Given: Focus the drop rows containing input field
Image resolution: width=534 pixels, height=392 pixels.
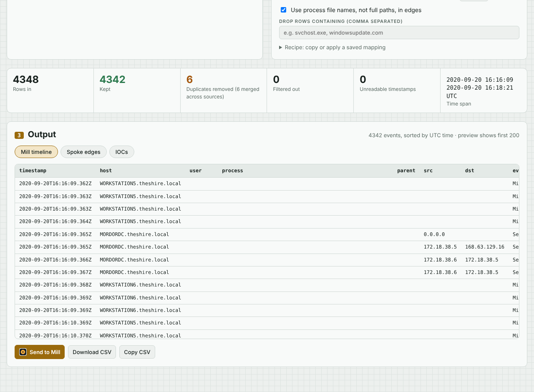Looking at the screenshot, I should click(399, 33).
